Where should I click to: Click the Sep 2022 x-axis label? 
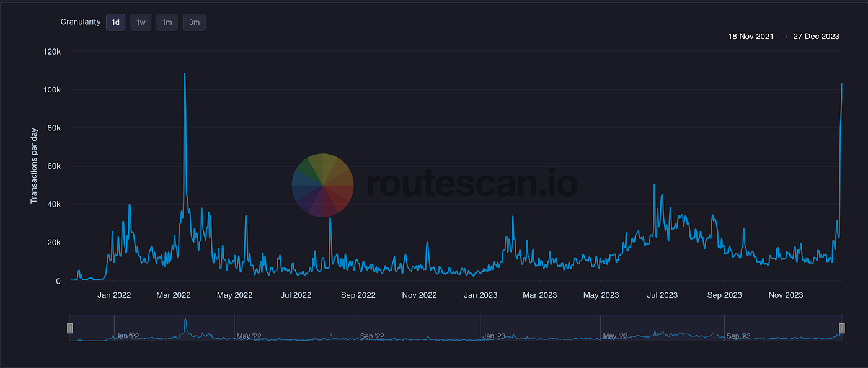(358, 295)
